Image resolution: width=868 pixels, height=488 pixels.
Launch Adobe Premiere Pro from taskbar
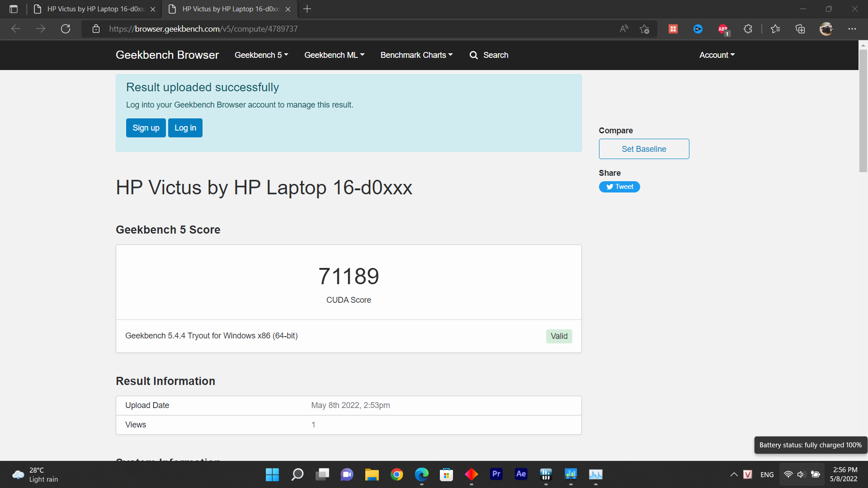tap(496, 474)
